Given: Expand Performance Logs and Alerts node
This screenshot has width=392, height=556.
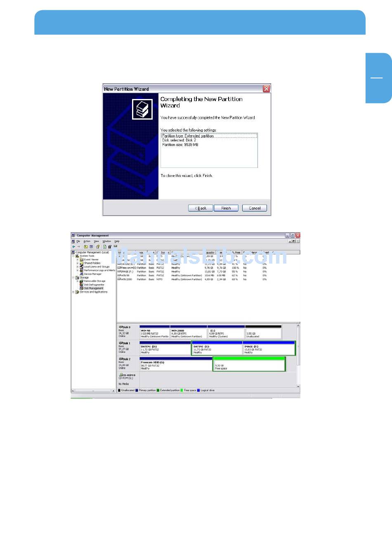Looking at the screenshot, I should coord(77,270).
